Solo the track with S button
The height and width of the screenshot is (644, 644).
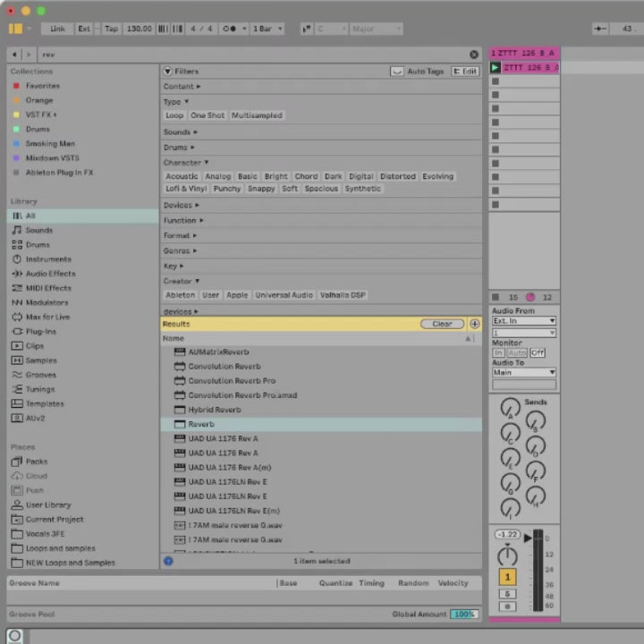pyautogui.click(x=507, y=594)
